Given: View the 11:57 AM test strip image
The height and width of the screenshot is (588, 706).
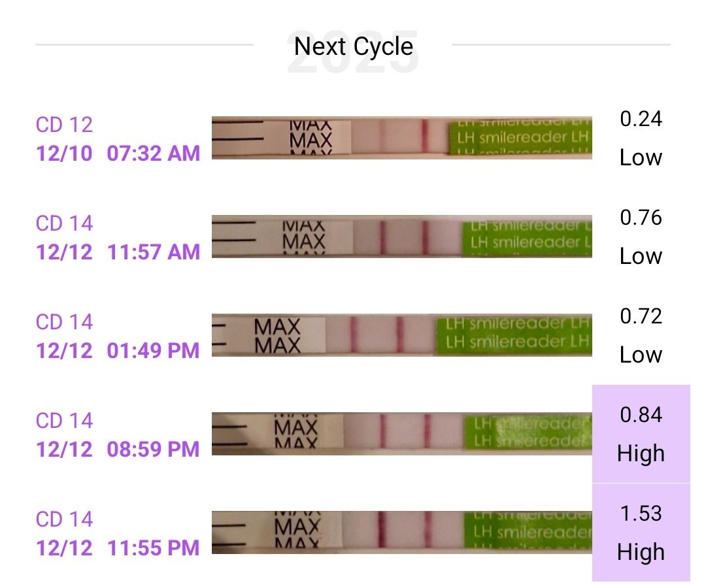Looking at the screenshot, I should pyautogui.click(x=401, y=237).
